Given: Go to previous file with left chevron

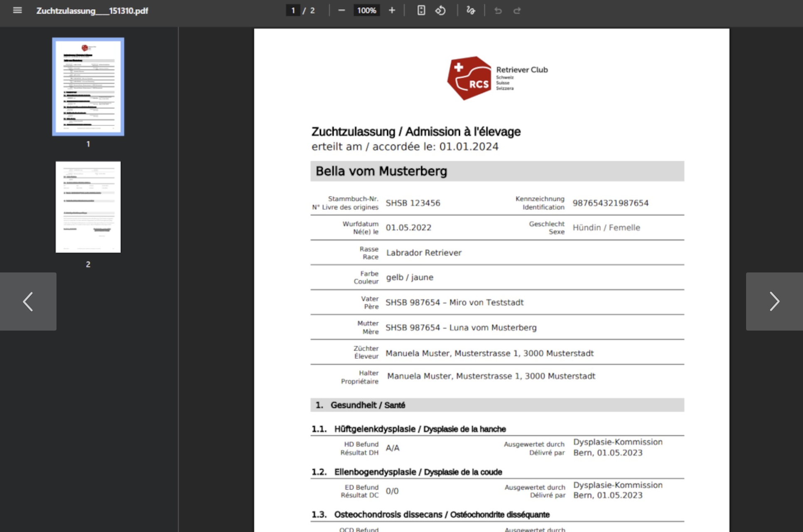Looking at the screenshot, I should (28, 302).
